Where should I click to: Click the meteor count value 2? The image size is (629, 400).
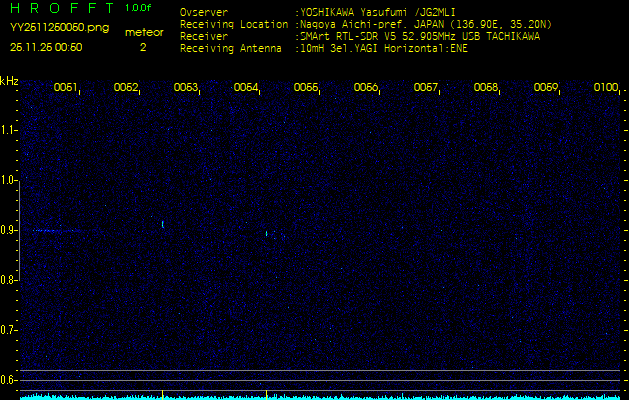(143, 47)
